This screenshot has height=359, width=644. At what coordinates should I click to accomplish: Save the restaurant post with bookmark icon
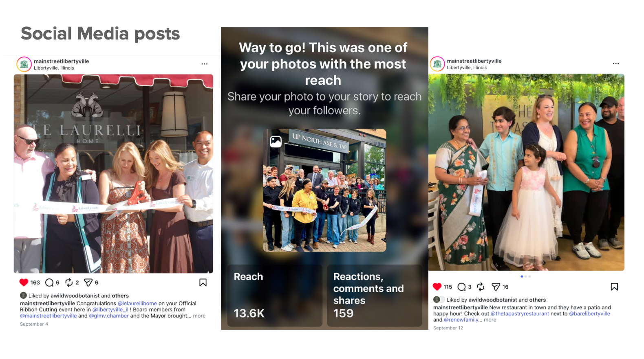point(615,287)
